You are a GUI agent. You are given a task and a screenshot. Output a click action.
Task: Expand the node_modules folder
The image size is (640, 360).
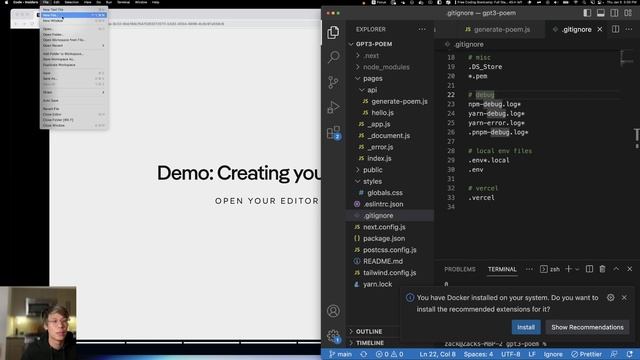[386, 67]
